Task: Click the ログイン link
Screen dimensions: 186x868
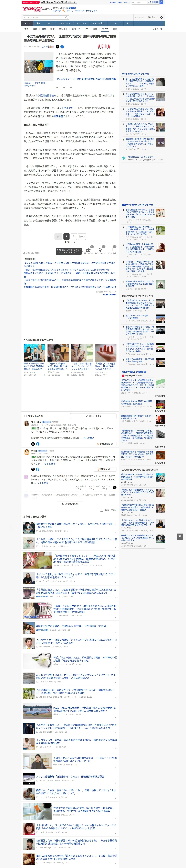Action: pyautogui.click(x=57, y=11)
